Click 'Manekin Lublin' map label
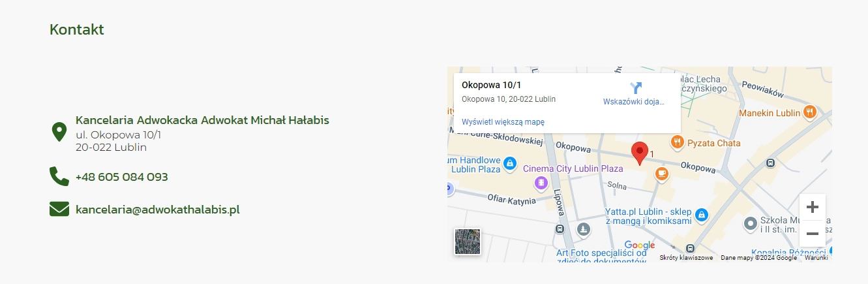The height and width of the screenshot is (284, 868). pos(770,113)
